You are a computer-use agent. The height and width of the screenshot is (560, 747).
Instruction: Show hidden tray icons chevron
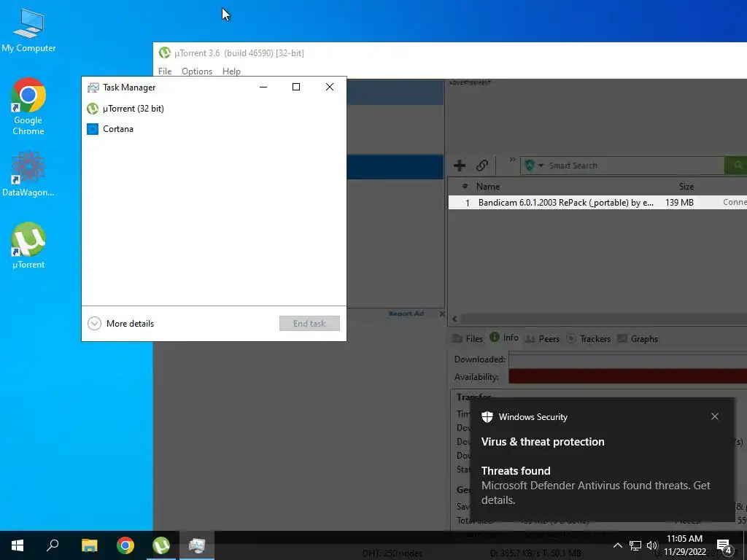click(617, 545)
